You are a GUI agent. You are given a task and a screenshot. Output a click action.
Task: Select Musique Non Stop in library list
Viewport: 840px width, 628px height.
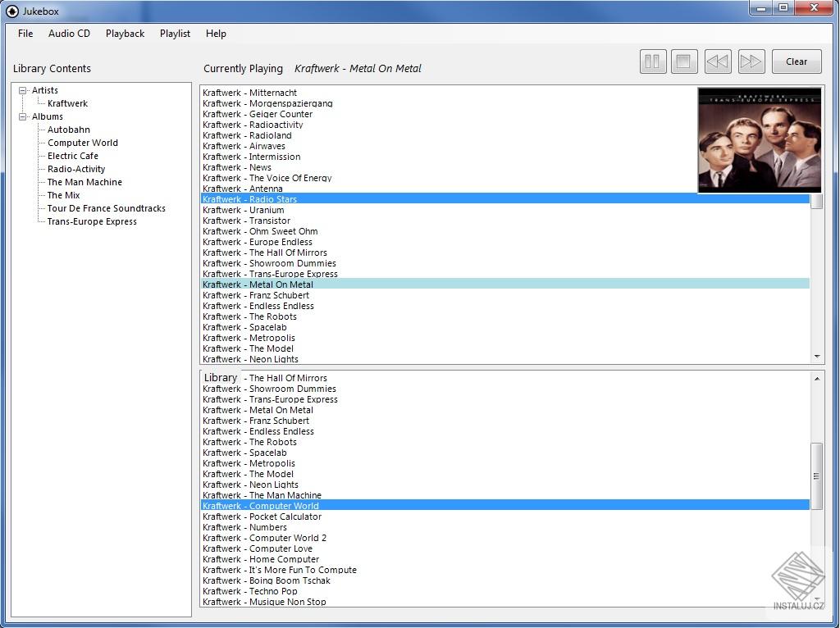coord(264,603)
